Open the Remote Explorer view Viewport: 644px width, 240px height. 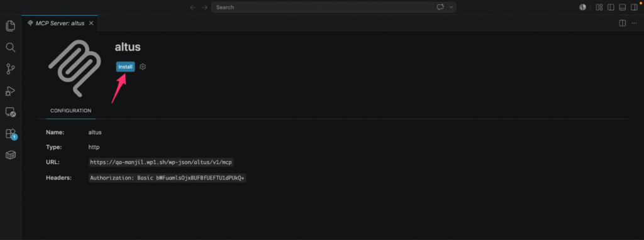(x=11, y=112)
